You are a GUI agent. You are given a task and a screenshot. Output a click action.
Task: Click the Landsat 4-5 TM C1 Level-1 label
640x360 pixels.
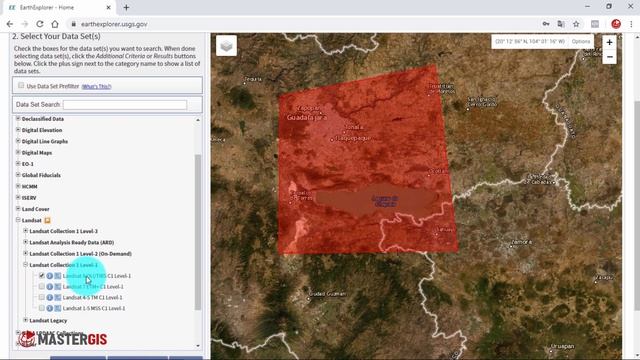pos(92,298)
